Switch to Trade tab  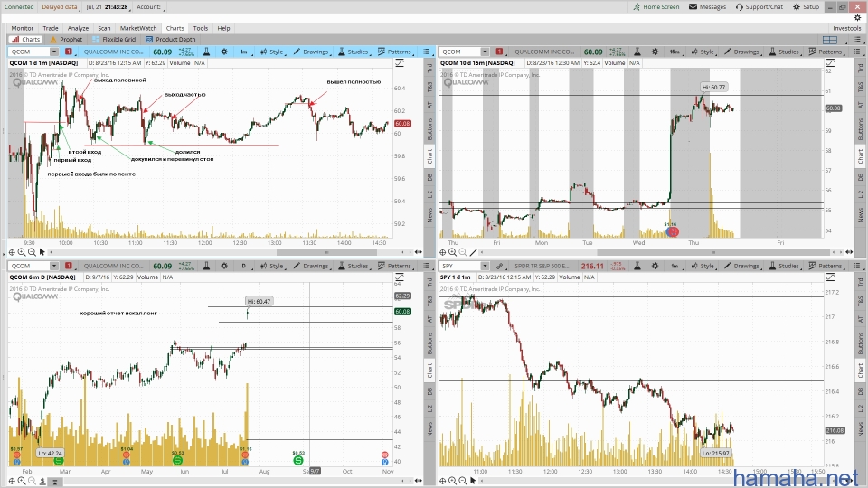(x=51, y=28)
